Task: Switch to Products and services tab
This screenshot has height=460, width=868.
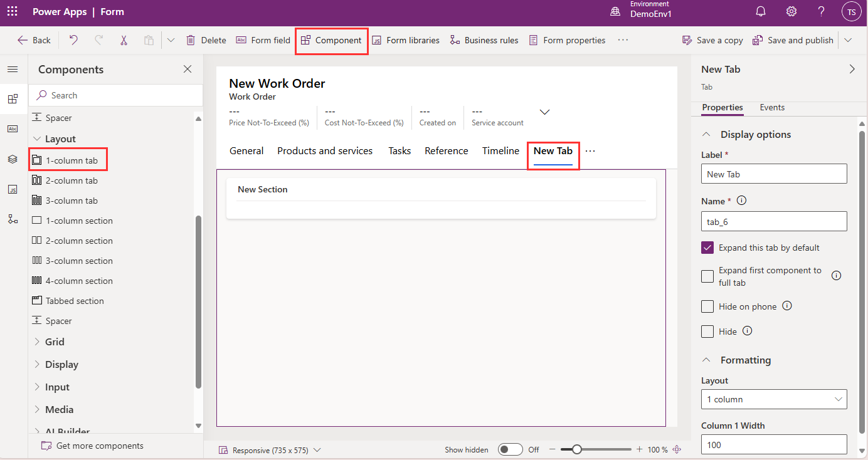Action: 325,151
